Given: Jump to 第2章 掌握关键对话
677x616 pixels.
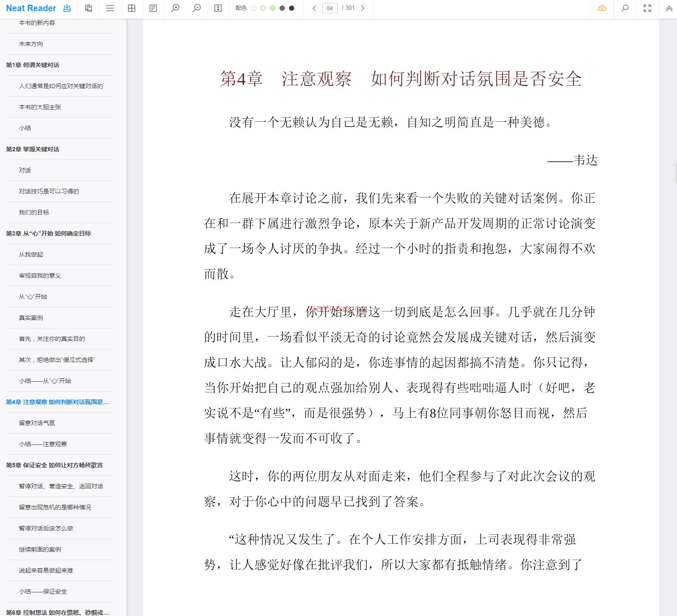Looking at the screenshot, I should (x=33, y=149).
